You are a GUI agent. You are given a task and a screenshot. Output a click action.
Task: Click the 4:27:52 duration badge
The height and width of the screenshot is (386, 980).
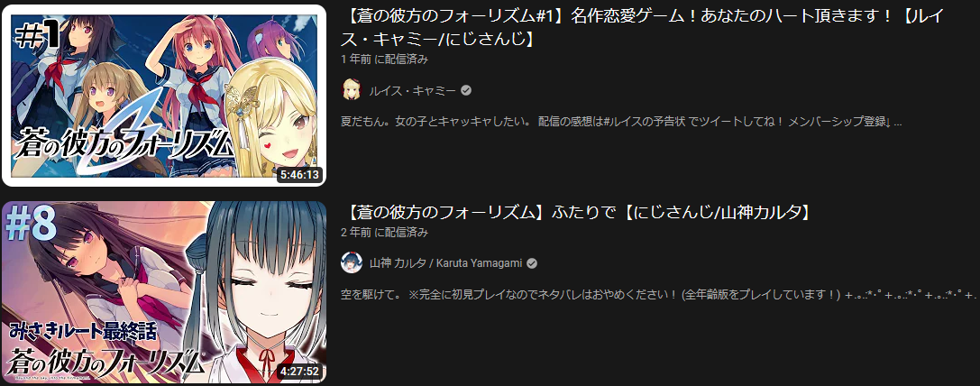pos(300,371)
